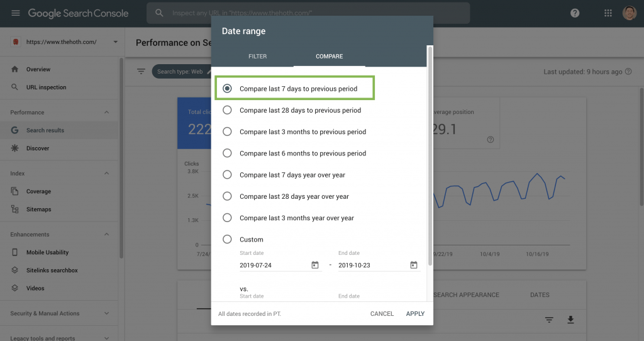Click the Google G icon for Search results

tap(15, 130)
